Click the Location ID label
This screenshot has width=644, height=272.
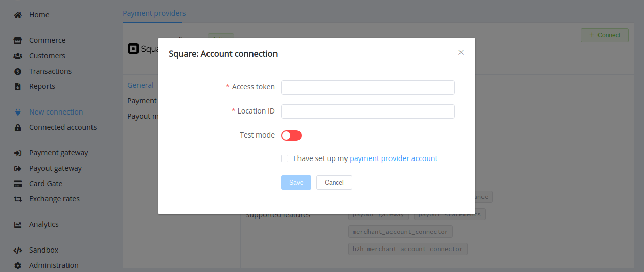[256, 111]
